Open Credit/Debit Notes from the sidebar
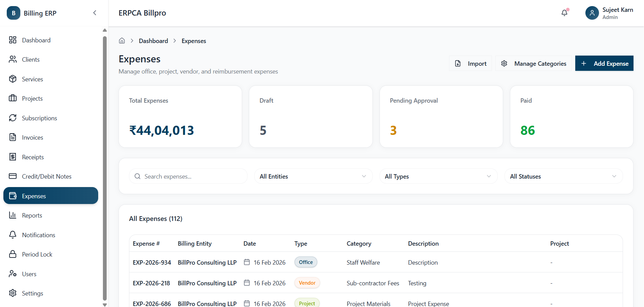644x307 pixels. click(46, 177)
